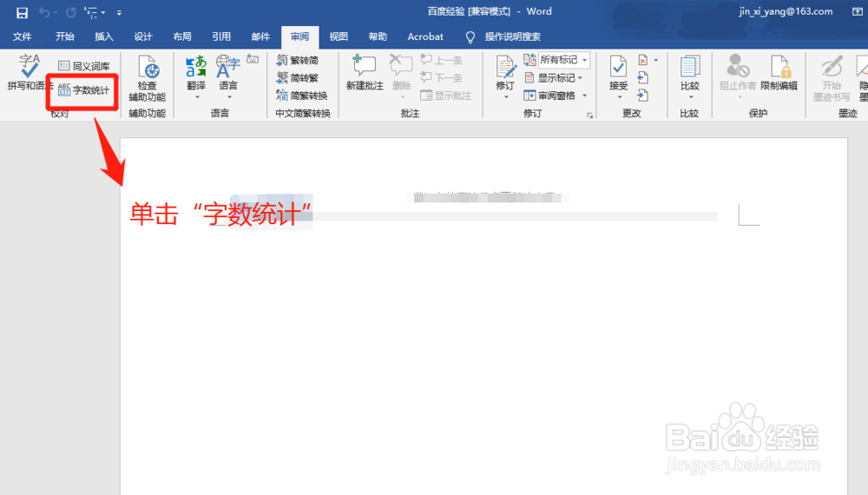This screenshot has height=495, width=868.
Task: Switch to the 视图 tab
Action: click(x=339, y=36)
